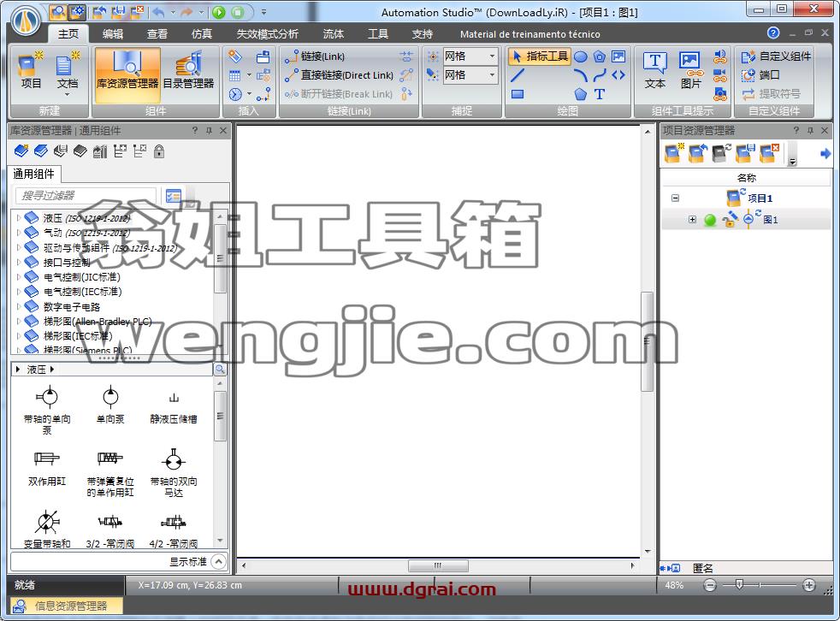Create a new 文档 document

click(68, 70)
